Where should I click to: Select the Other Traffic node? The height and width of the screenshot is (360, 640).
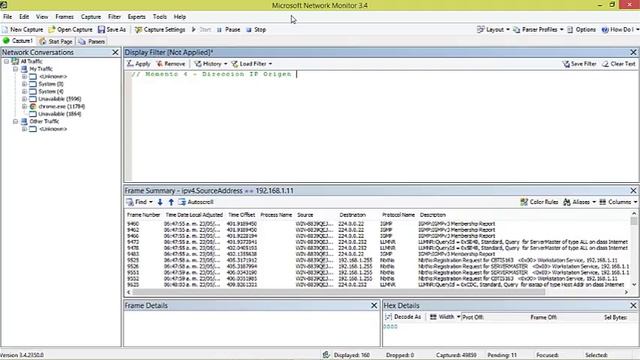[44, 122]
